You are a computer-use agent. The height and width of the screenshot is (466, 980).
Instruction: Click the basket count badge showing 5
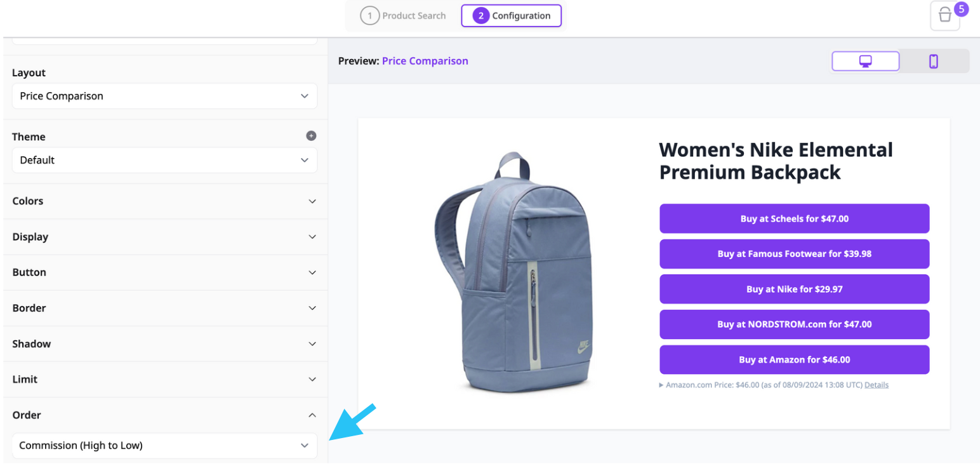click(x=961, y=10)
